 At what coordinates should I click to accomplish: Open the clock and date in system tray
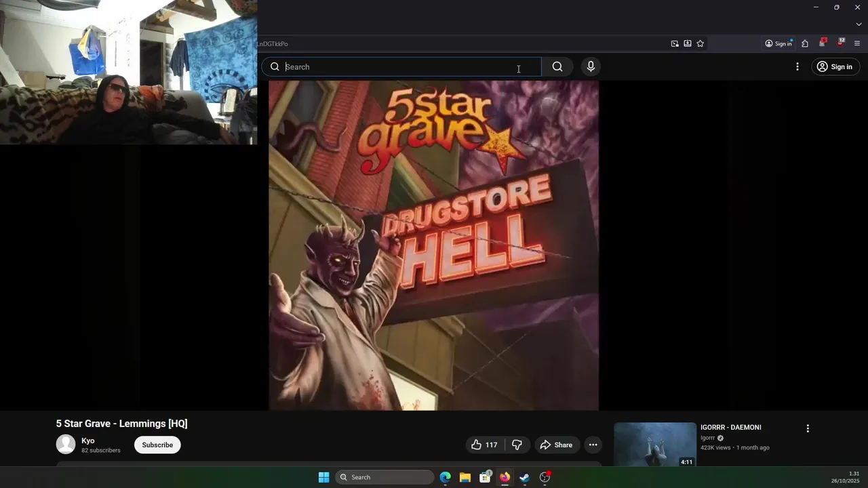(846, 477)
